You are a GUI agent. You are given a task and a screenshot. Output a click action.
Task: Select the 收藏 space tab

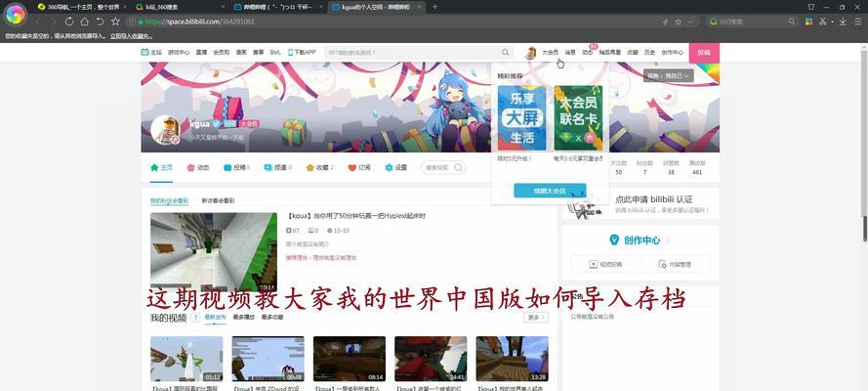point(319,167)
